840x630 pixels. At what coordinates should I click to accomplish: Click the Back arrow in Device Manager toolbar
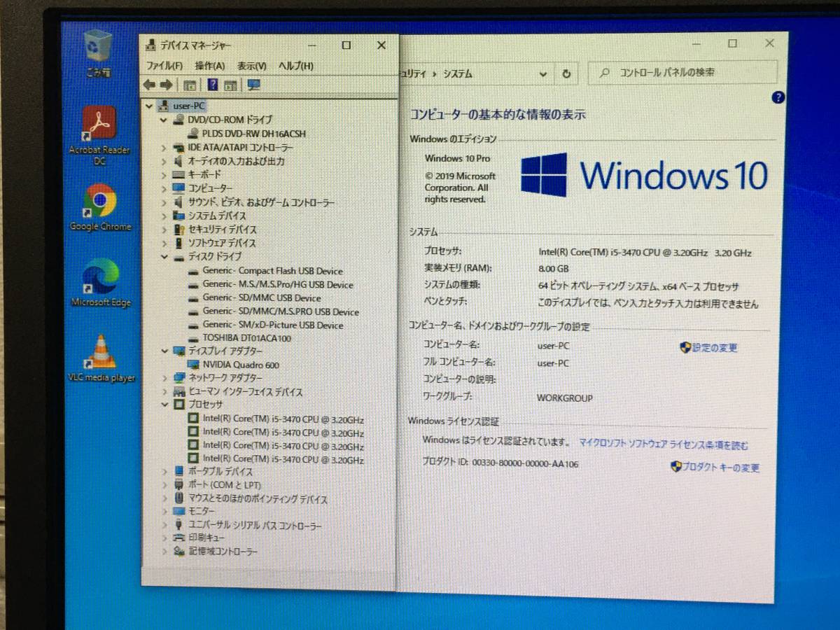(x=149, y=85)
